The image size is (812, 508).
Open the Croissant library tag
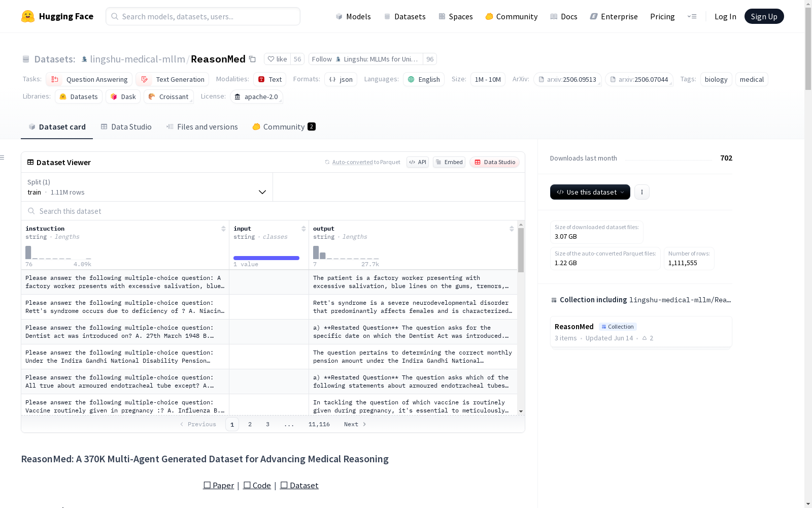pyautogui.click(x=168, y=97)
